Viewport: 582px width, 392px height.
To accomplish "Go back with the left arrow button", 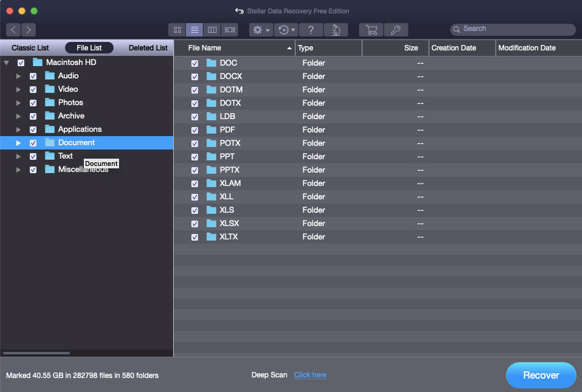I will pos(13,30).
